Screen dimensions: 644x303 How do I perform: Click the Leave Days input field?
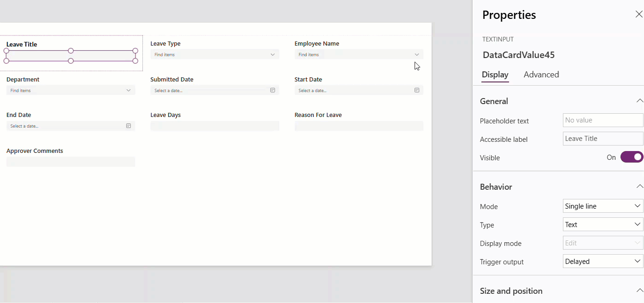point(215,126)
